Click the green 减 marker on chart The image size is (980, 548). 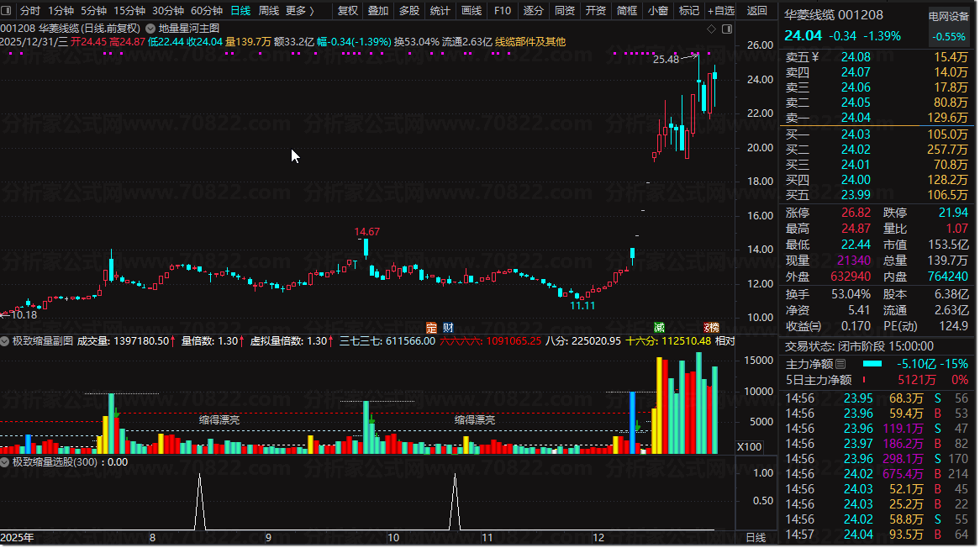click(660, 327)
